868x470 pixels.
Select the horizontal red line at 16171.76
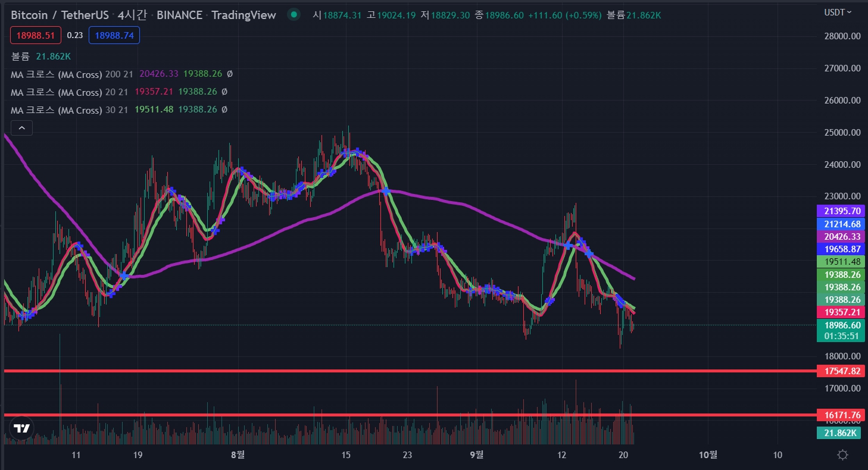coord(410,415)
